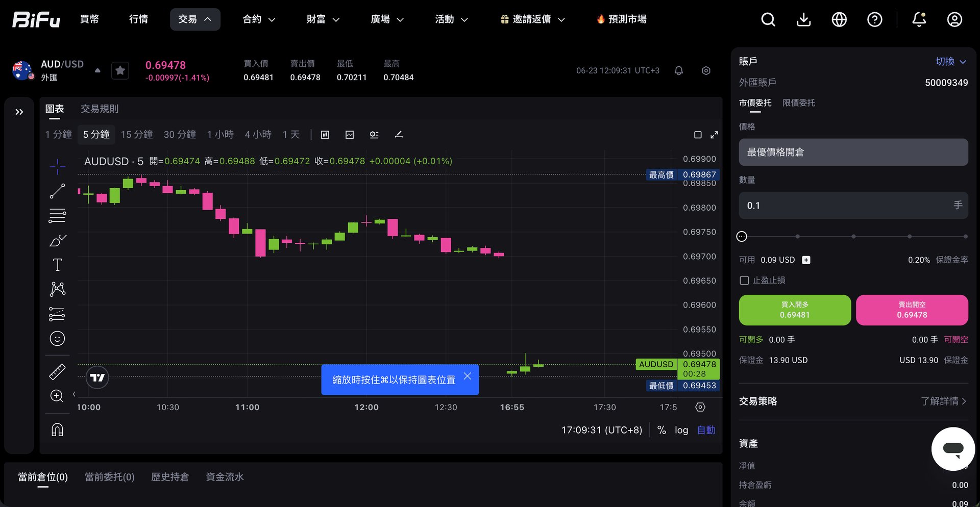
Task: Select the Fibonacci retracement lines tool
Action: tap(57, 215)
